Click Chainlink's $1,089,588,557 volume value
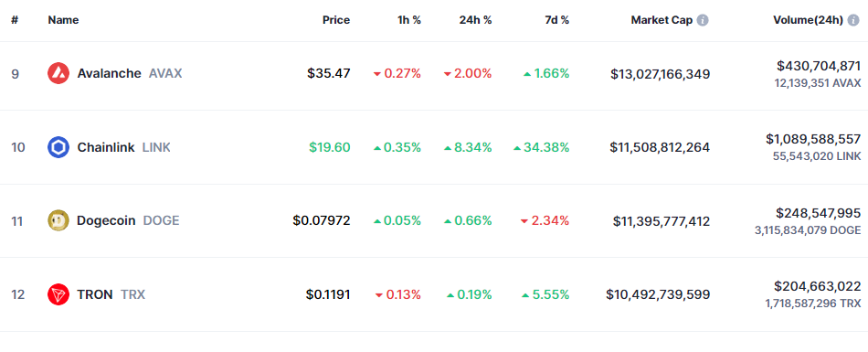 pos(813,139)
